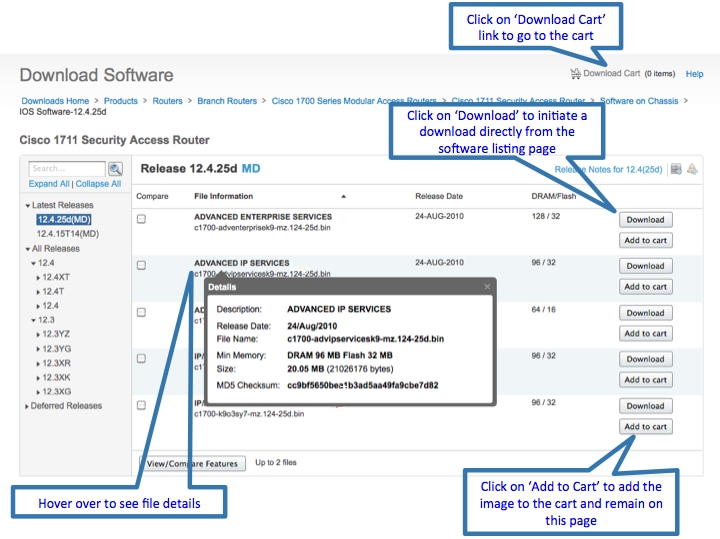
Task: Click the release list icon beside Release Notes
Action: pos(676,169)
